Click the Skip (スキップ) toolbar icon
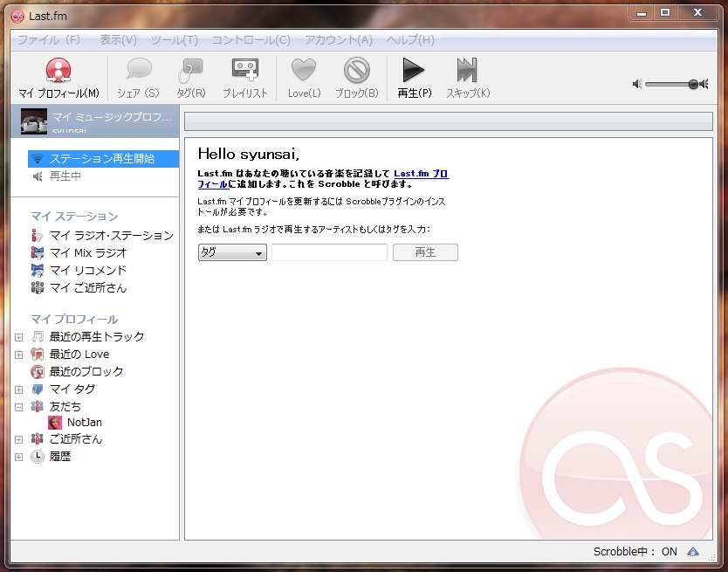This screenshot has height=572, width=728. pos(468,70)
